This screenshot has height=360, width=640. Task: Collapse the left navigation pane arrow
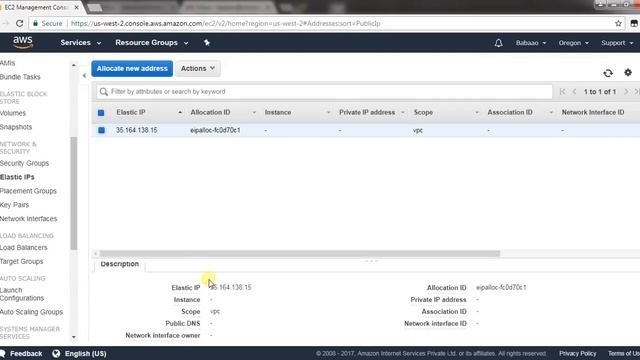(84, 76)
